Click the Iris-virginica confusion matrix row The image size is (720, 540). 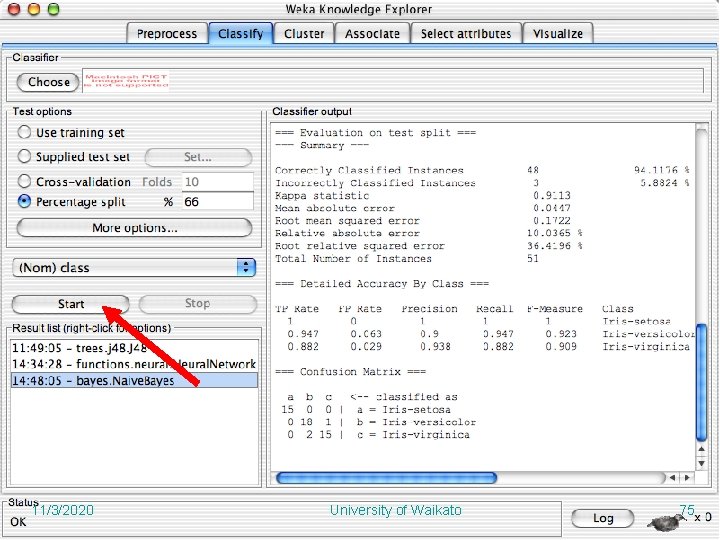click(x=376, y=435)
